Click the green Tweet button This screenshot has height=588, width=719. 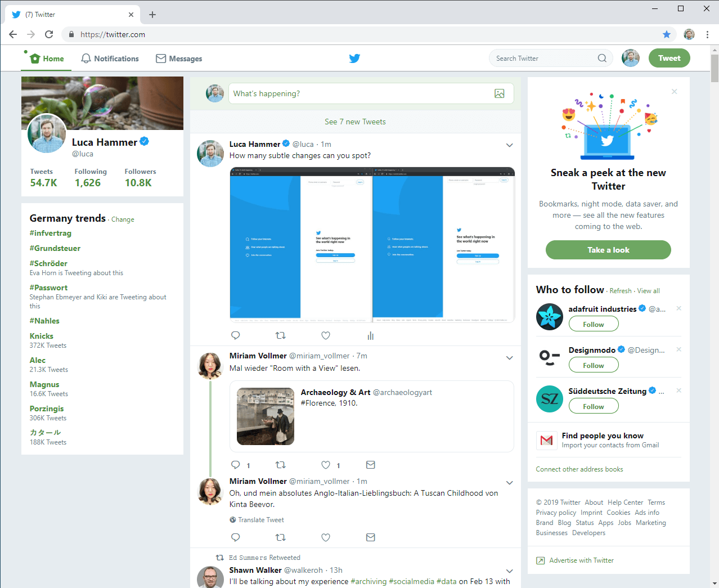point(669,58)
